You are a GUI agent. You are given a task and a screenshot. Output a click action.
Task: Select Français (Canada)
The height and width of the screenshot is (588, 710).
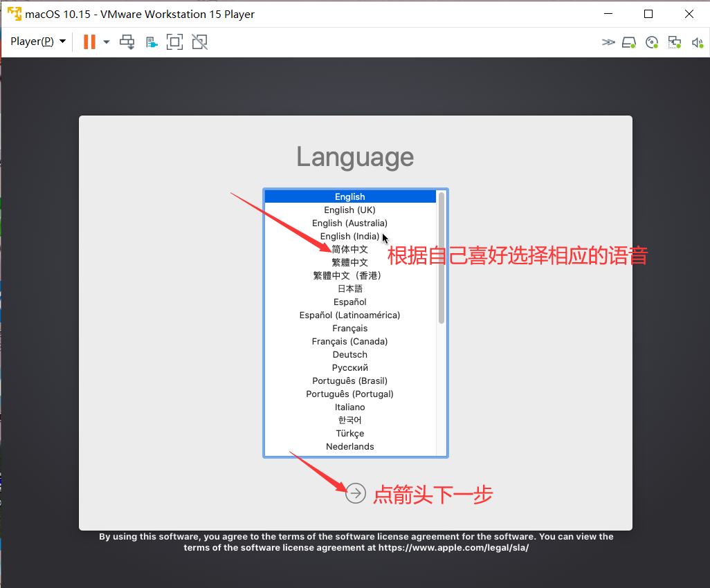click(350, 341)
